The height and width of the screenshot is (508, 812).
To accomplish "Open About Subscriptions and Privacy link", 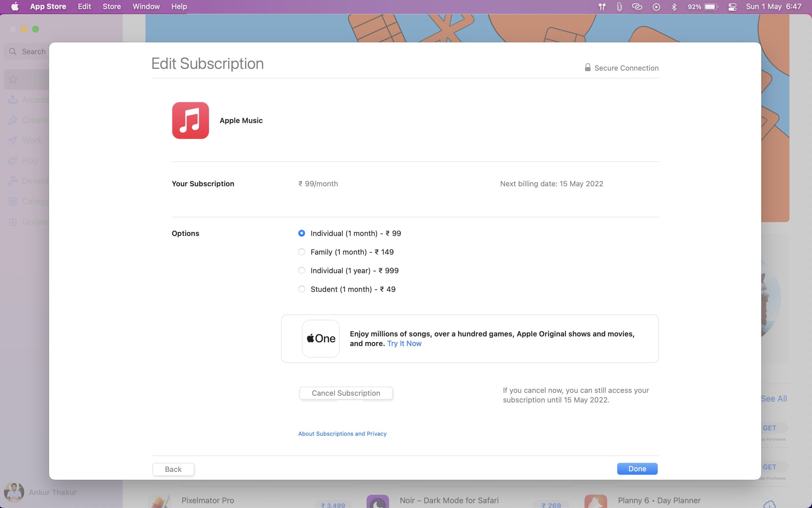I will tap(342, 434).
